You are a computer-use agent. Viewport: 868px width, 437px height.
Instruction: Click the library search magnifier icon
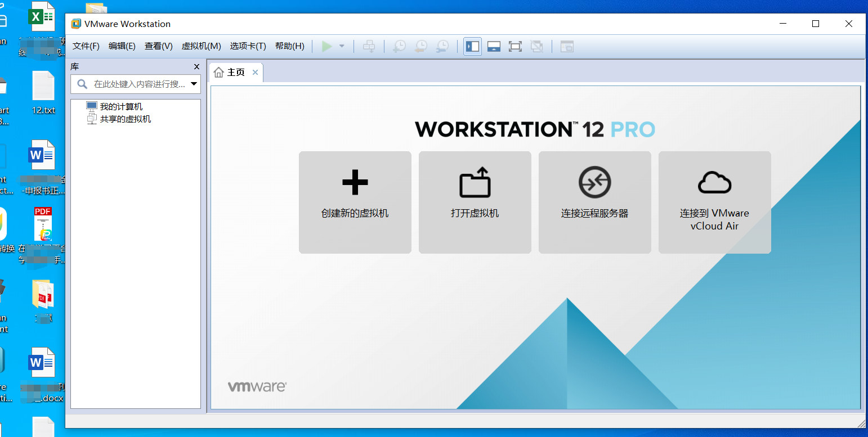tap(82, 84)
